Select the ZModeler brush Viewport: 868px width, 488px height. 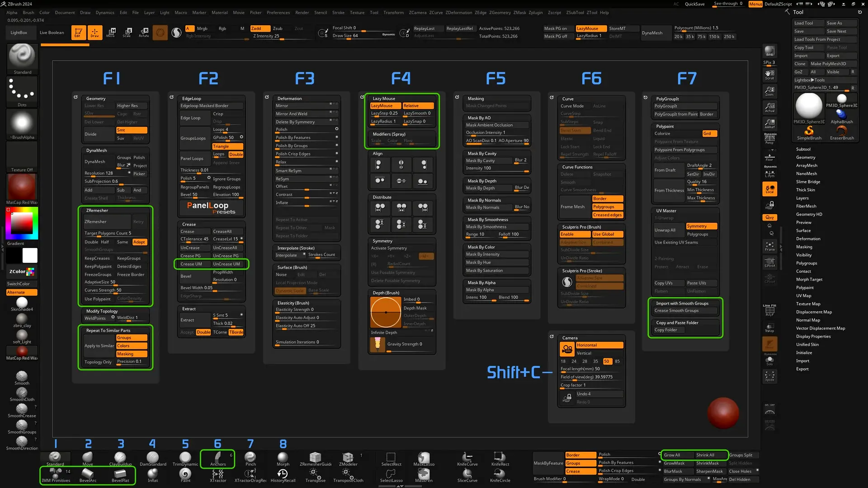348,458
